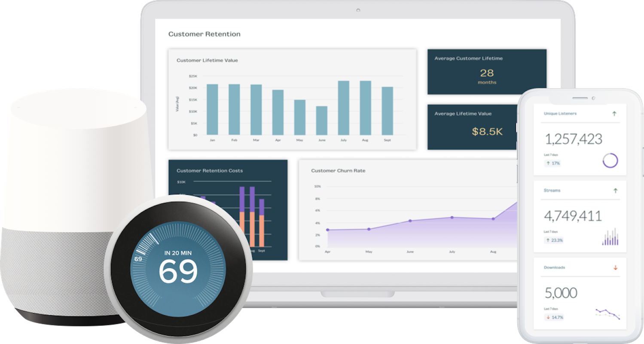Click the June bar in Lifetime Value chart

pos(322,121)
